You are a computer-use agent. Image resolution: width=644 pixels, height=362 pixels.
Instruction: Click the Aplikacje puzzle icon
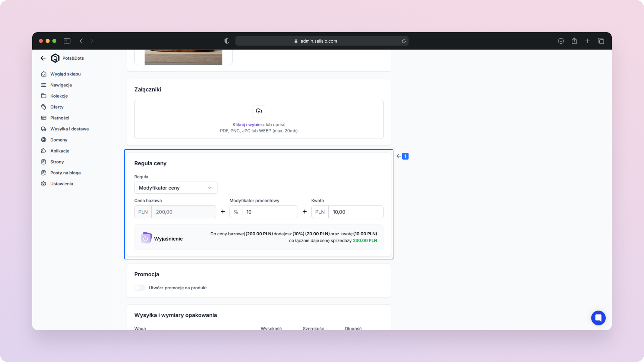[44, 151]
